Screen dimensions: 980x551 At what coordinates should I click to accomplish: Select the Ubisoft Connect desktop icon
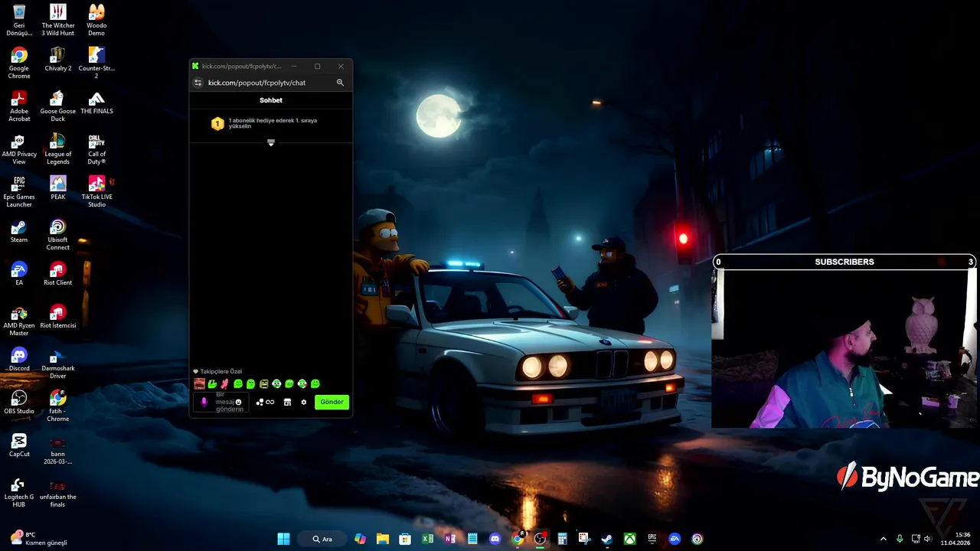click(58, 235)
